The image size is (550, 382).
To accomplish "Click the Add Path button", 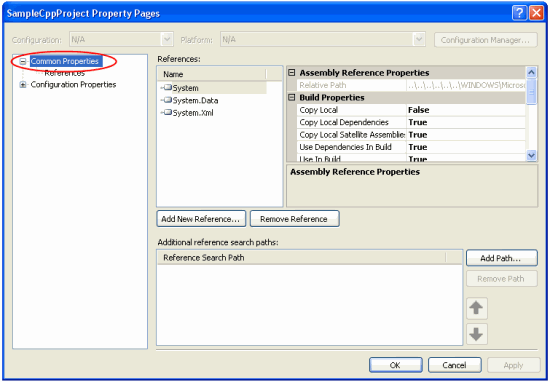I will click(501, 258).
